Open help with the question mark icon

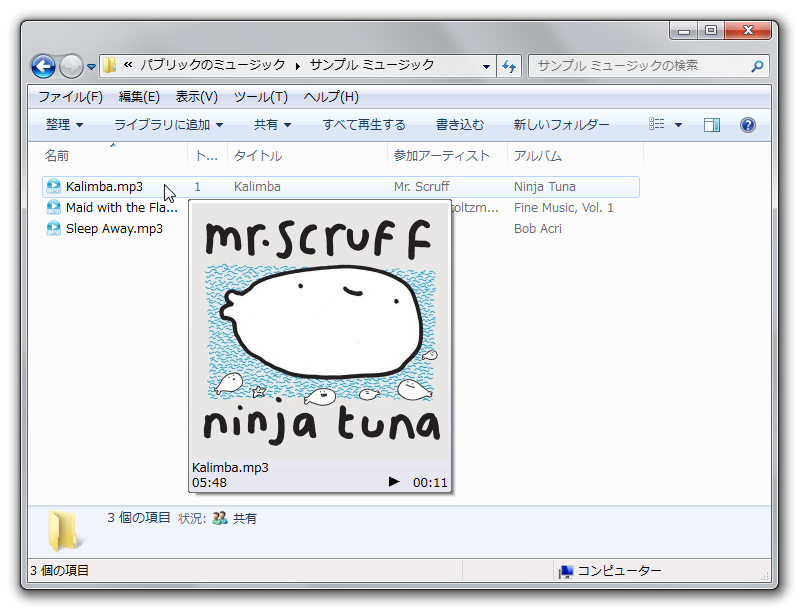click(x=747, y=125)
